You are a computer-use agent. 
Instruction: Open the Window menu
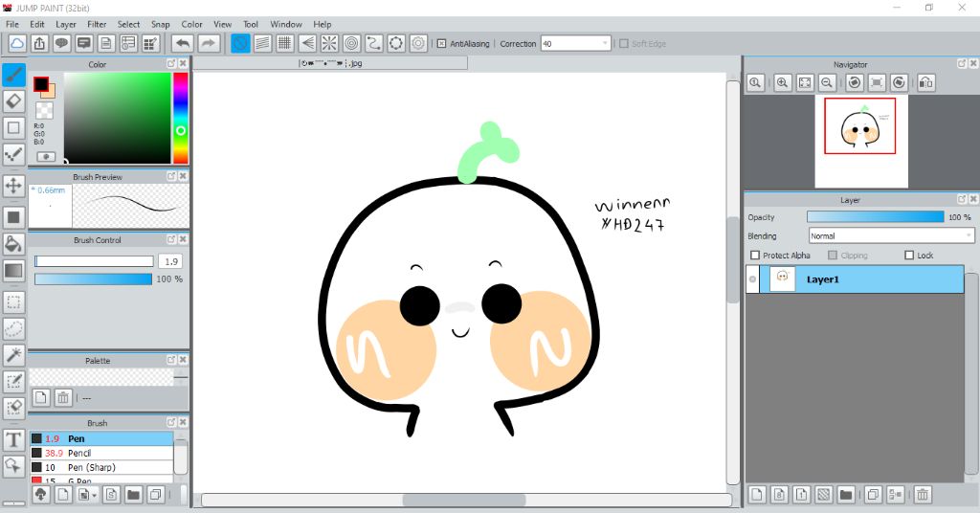click(x=286, y=24)
